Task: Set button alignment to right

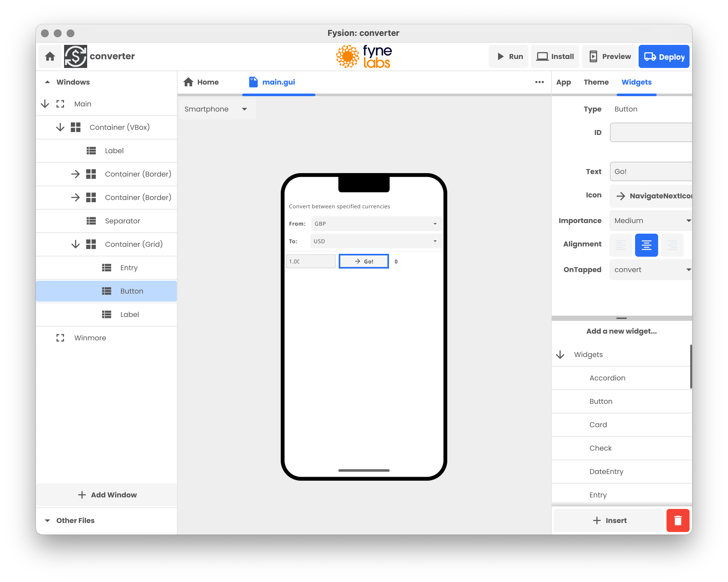Action: point(672,245)
